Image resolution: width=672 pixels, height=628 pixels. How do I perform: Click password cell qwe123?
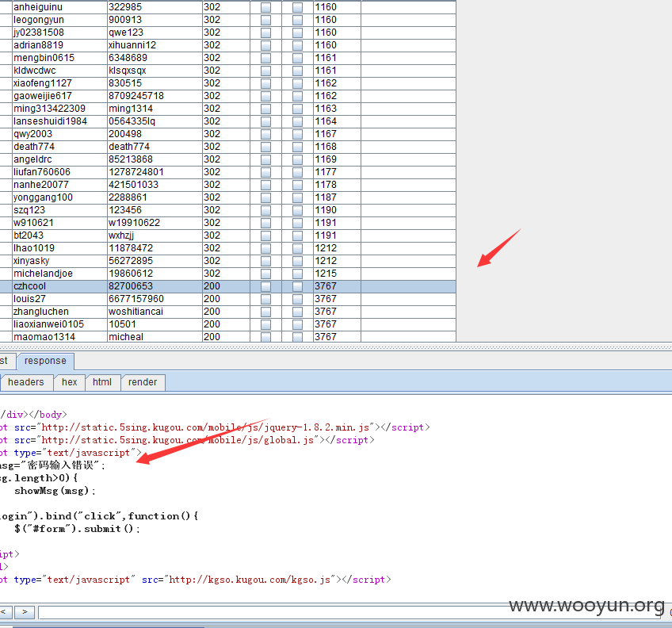pos(155,33)
